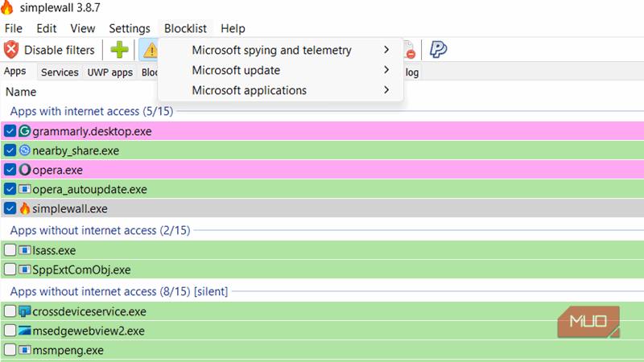The height and width of the screenshot is (362, 644).
Task: Open the Settings menu
Action: (129, 28)
